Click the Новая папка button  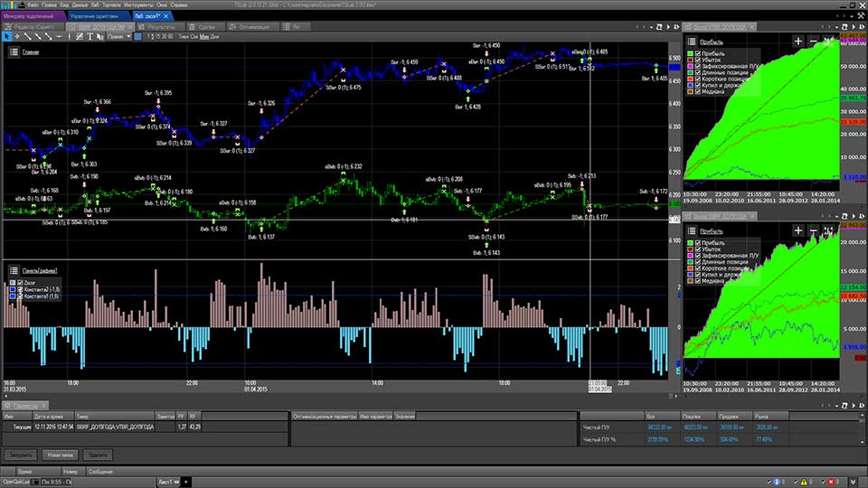(x=61, y=455)
